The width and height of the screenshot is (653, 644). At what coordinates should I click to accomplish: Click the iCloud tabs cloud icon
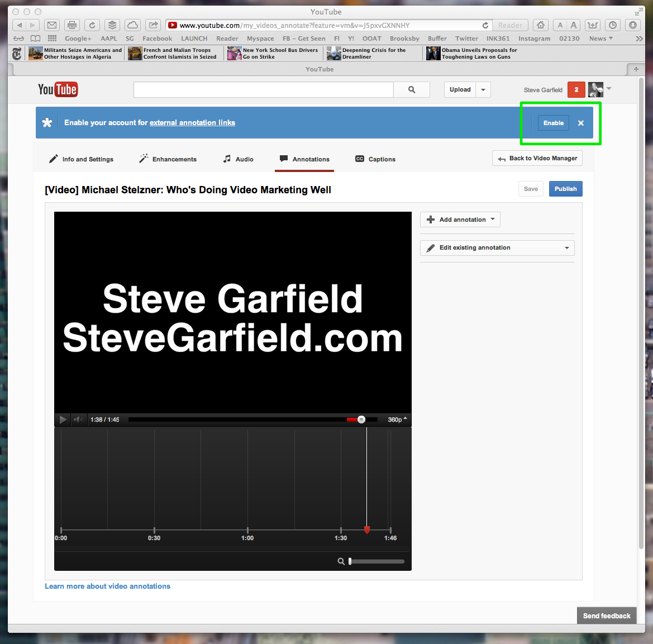pyautogui.click(x=132, y=25)
